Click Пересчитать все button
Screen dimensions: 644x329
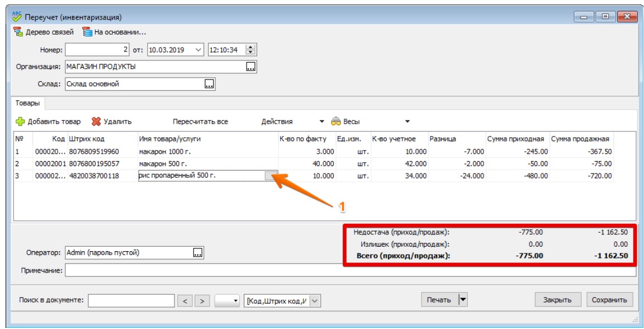200,122
